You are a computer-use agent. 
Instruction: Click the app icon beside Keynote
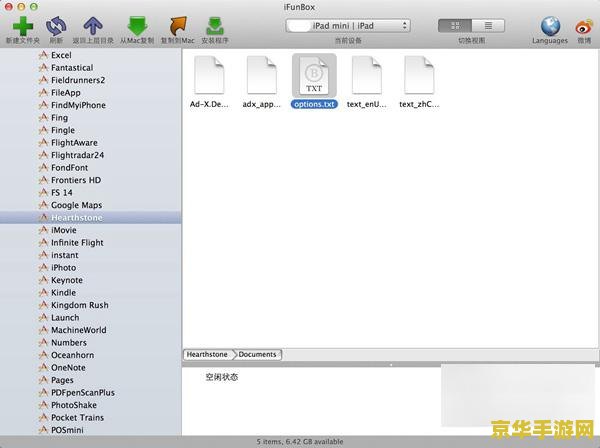pos(43,280)
